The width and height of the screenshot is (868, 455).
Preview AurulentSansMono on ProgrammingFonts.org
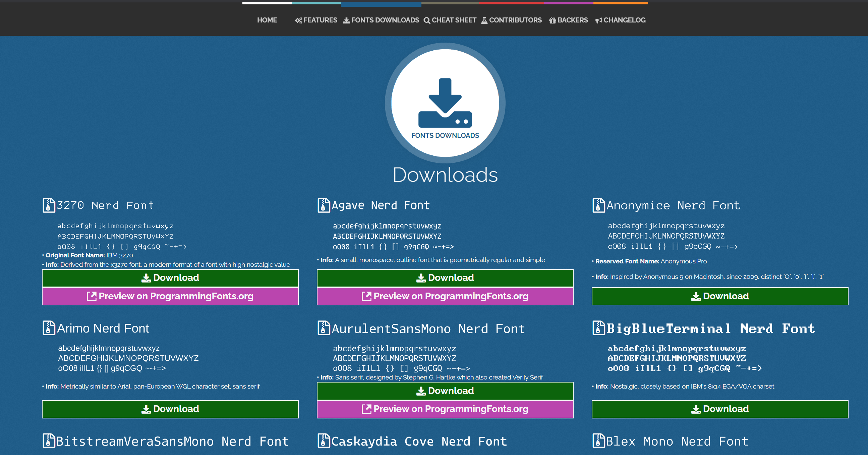(445, 409)
